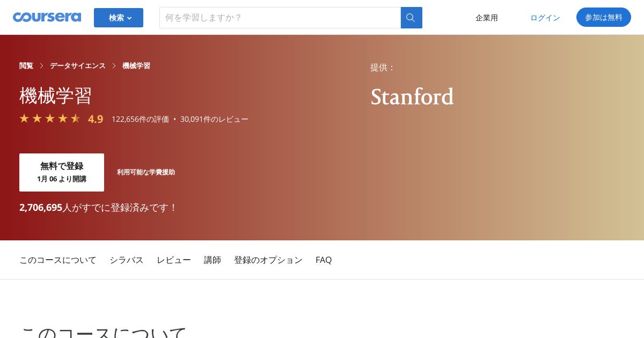Click the 無料で登録 enroll button
This screenshot has height=338, width=644.
[x=62, y=172]
